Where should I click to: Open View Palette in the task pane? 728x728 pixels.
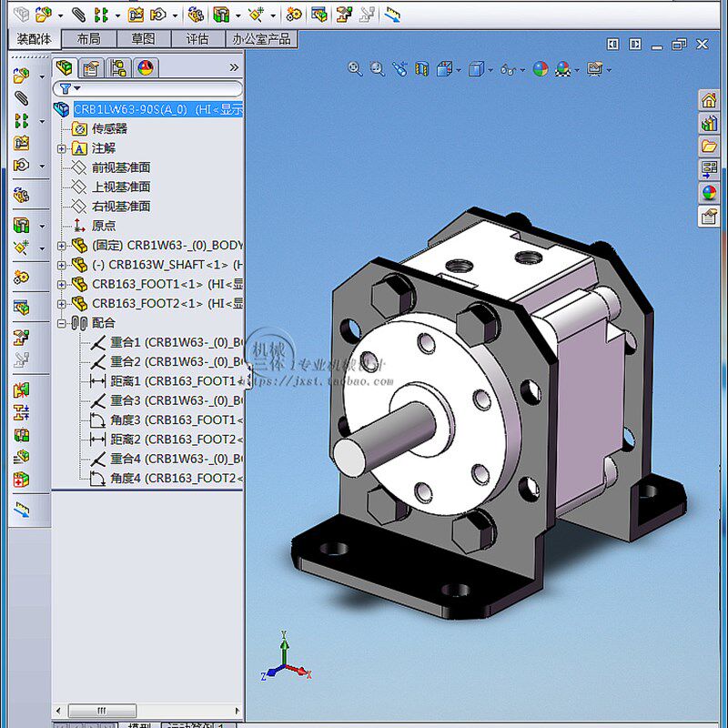click(709, 169)
